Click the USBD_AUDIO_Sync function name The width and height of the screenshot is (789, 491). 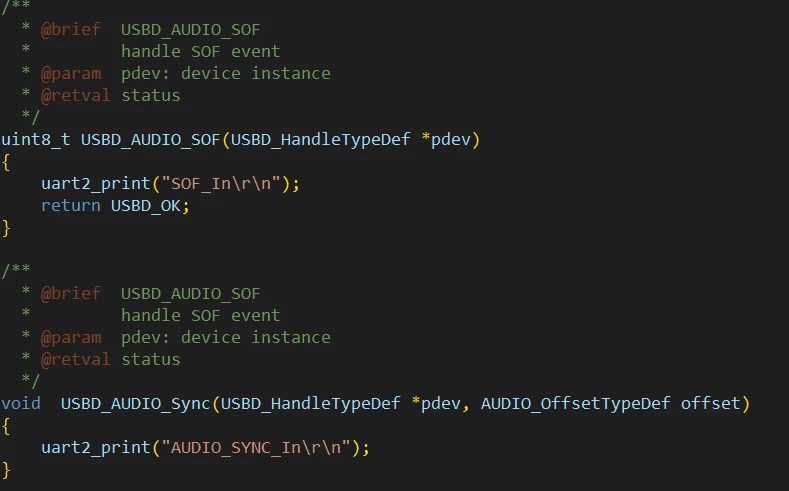click(x=135, y=403)
